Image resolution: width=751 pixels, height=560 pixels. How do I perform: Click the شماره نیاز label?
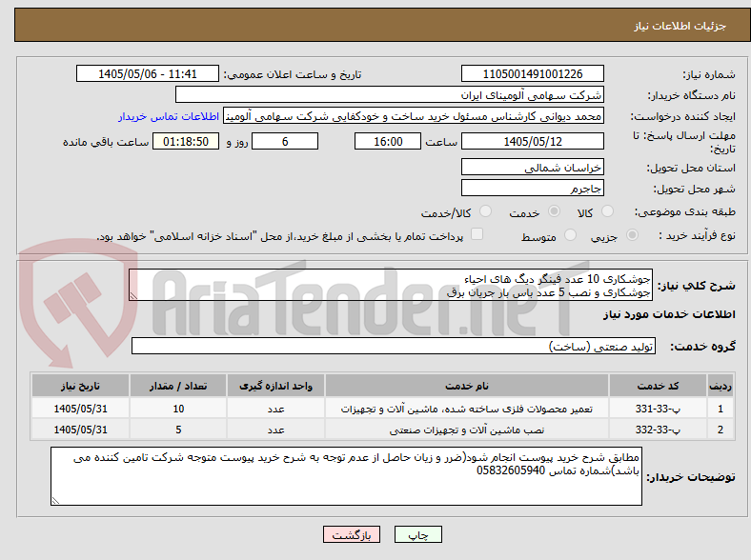(709, 74)
